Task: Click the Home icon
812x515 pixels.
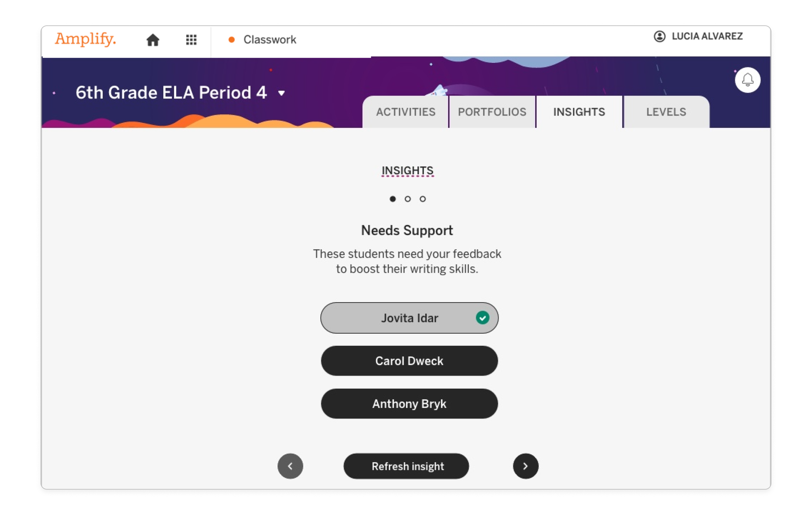Action: point(154,40)
